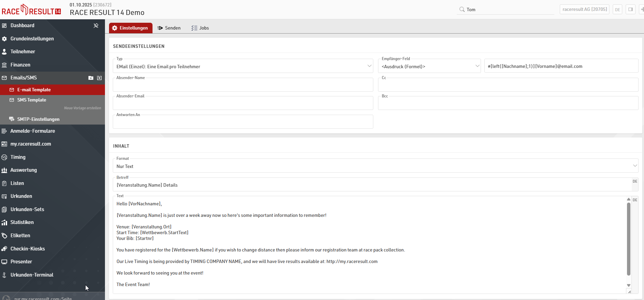Image resolution: width=644 pixels, height=300 pixels.
Task: Open SMTP-Einstellungen settings
Action: coord(38,119)
